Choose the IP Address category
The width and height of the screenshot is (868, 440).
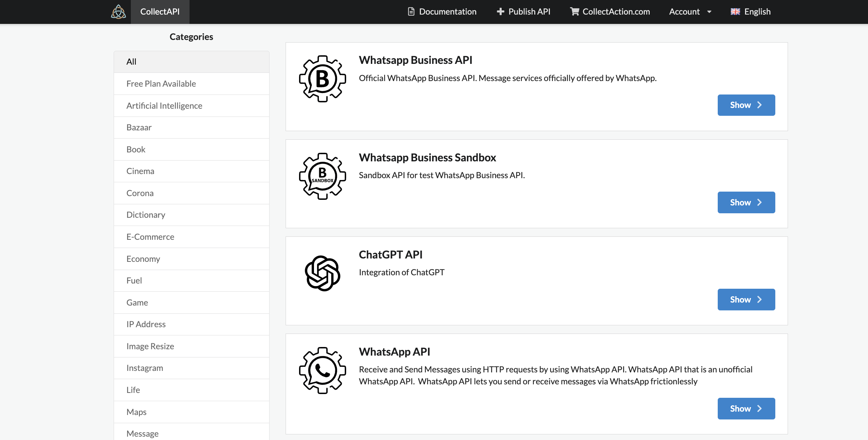[191, 324]
